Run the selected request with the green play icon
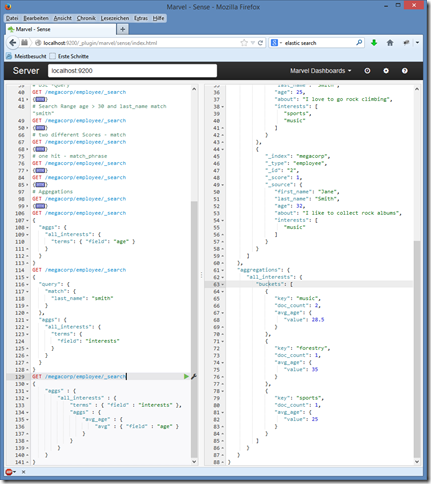The width and height of the screenshot is (431, 484). pos(186,376)
